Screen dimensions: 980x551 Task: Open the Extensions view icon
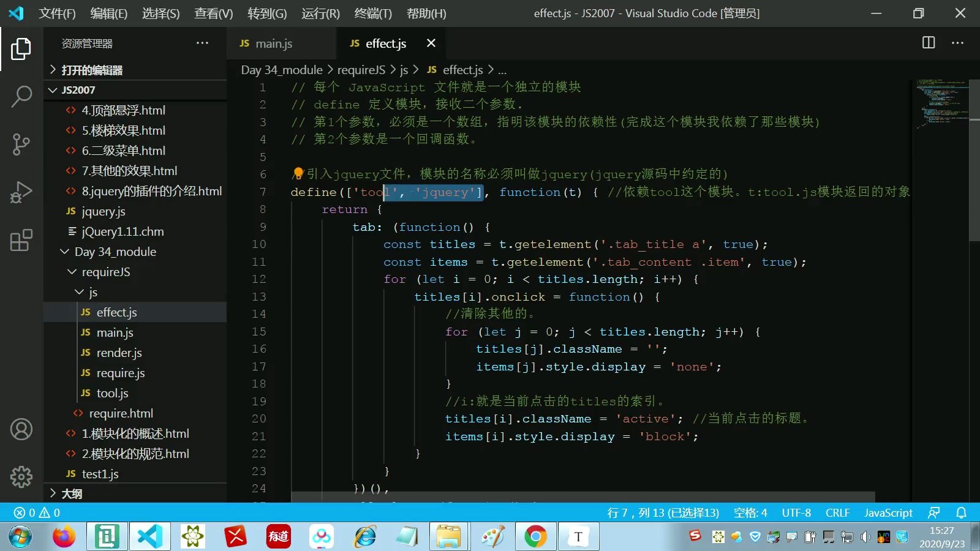21,240
